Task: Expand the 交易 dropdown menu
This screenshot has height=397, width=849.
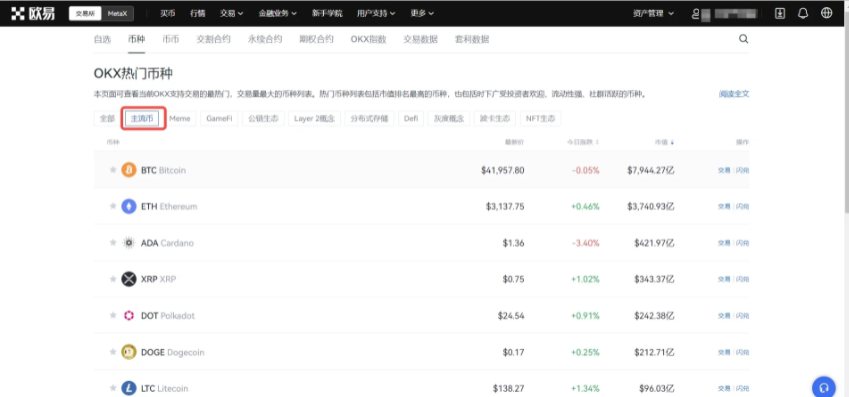Action: 231,14
